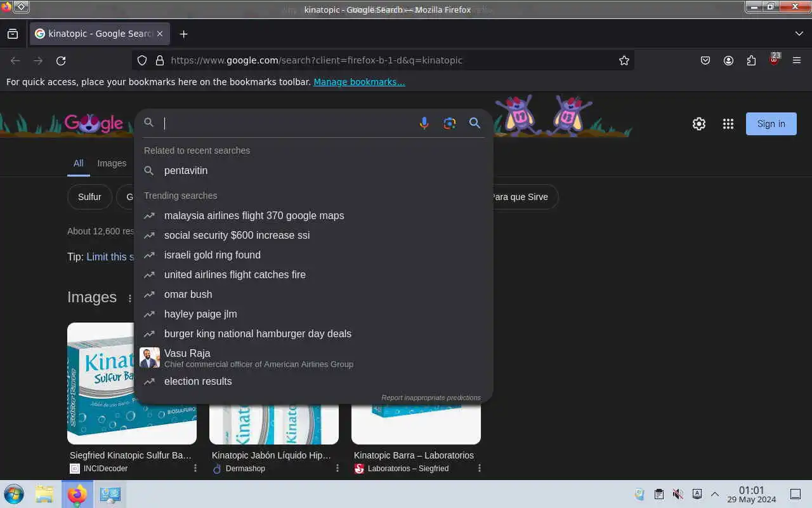Click the Manage bookmarks link
The width and height of the screenshot is (812, 508).
click(x=359, y=82)
